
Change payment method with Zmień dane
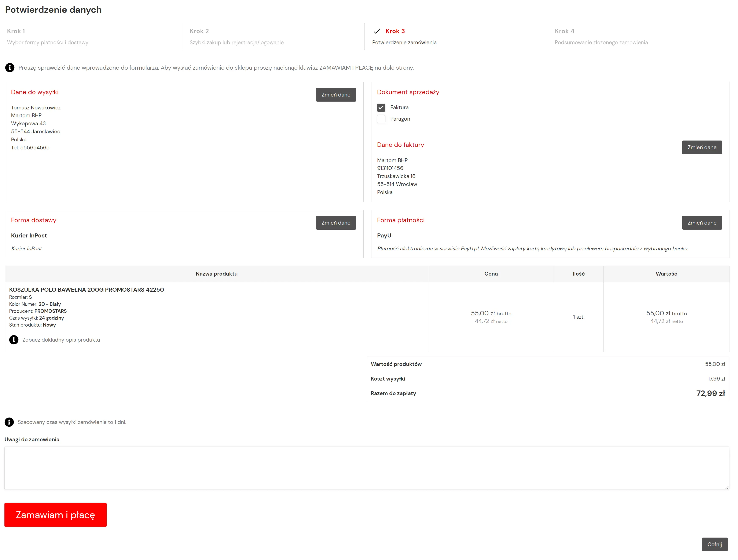pyautogui.click(x=702, y=223)
